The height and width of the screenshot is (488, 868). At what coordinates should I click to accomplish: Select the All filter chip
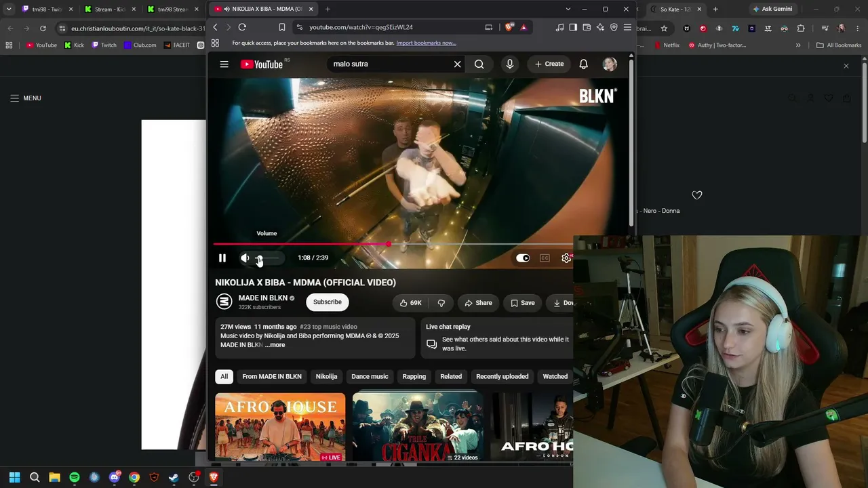(224, 377)
